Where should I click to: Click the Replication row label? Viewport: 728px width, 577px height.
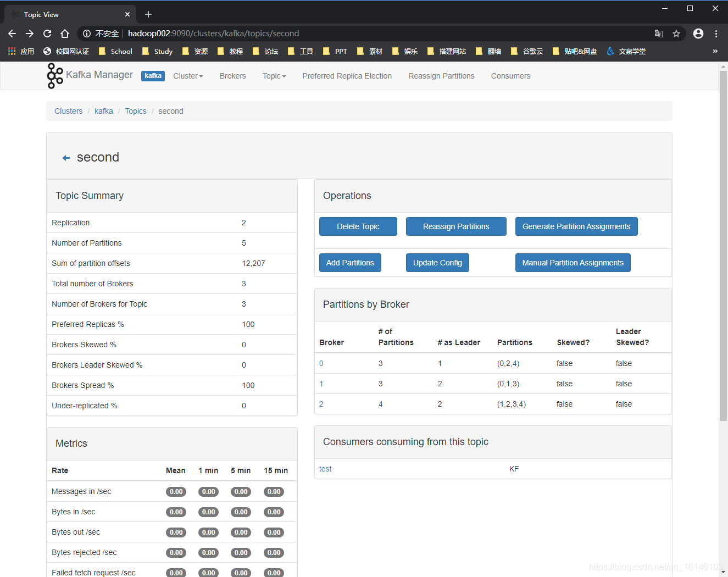point(70,223)
